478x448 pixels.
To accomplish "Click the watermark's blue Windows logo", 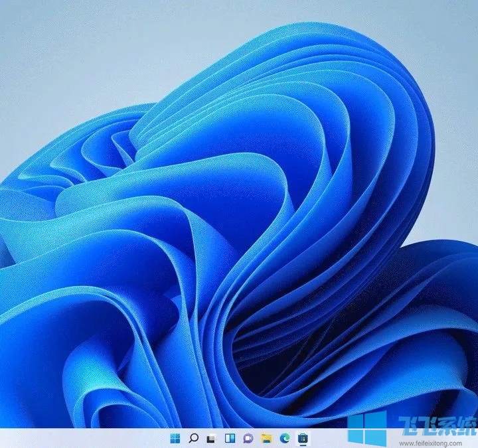I will click(366, 428).
